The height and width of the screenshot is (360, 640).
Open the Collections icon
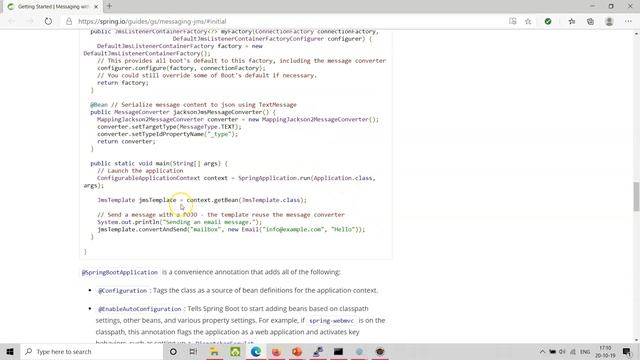[x=590, y=21]
